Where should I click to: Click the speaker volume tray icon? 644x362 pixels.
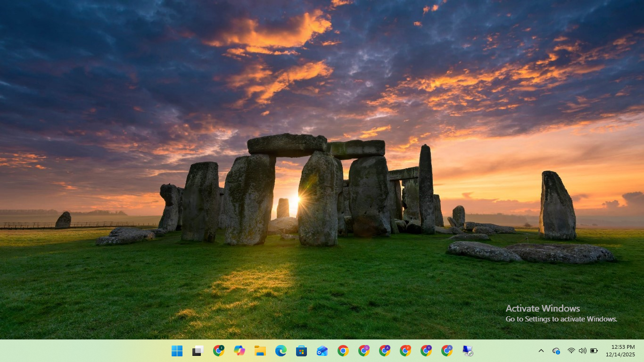[582, 351]
